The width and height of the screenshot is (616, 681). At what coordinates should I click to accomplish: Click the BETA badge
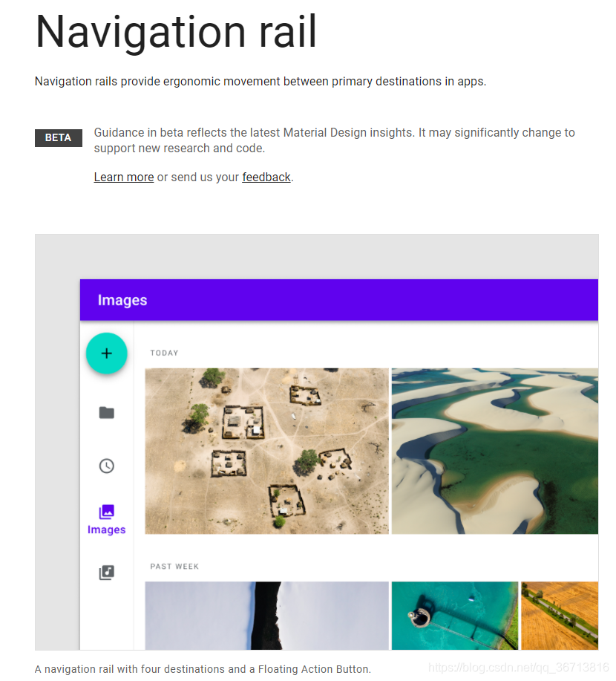click(59, 137)
